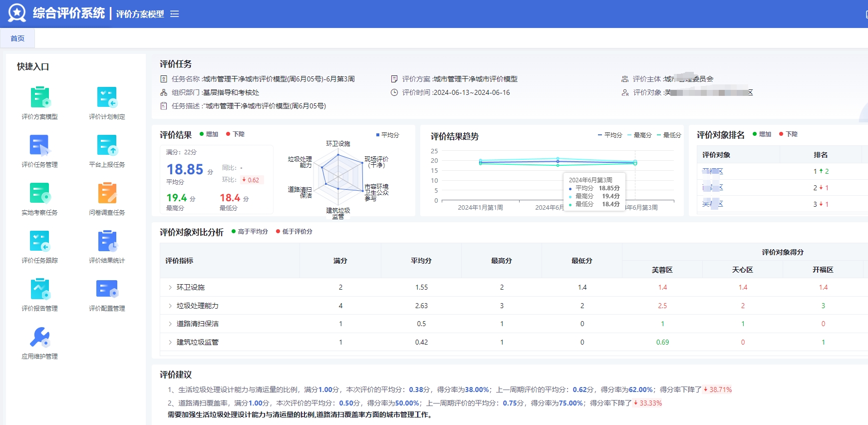Open the 平台上报任务 shortcut icon
Screen dimensions: 868x425
[x=107, y=145]
